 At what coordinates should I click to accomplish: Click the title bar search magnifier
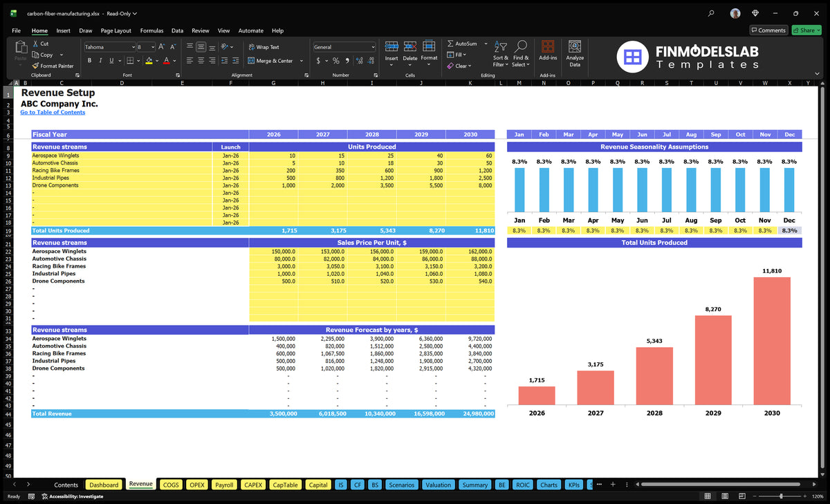[x=712, y=13]
